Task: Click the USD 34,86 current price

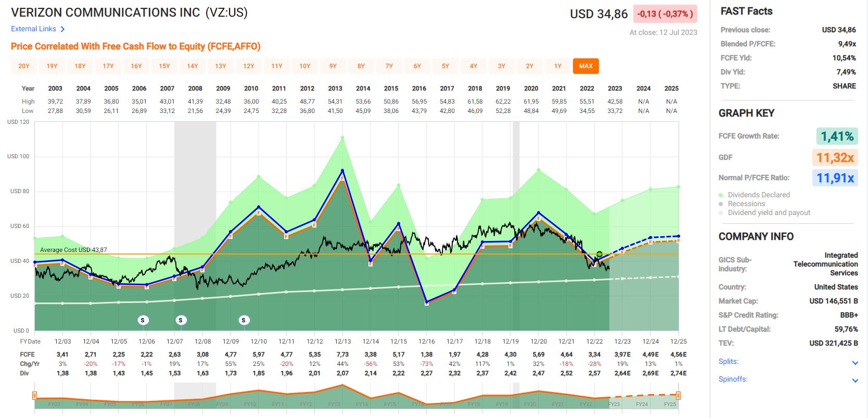Action: coord(599,14)
